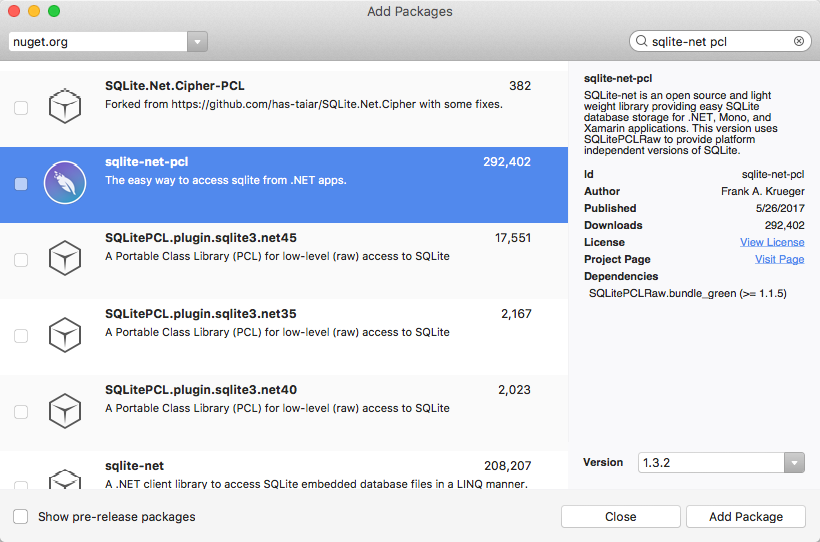Open the Version dropdown arrow
This screenshot has height=542, width=820.
(794, 462)
